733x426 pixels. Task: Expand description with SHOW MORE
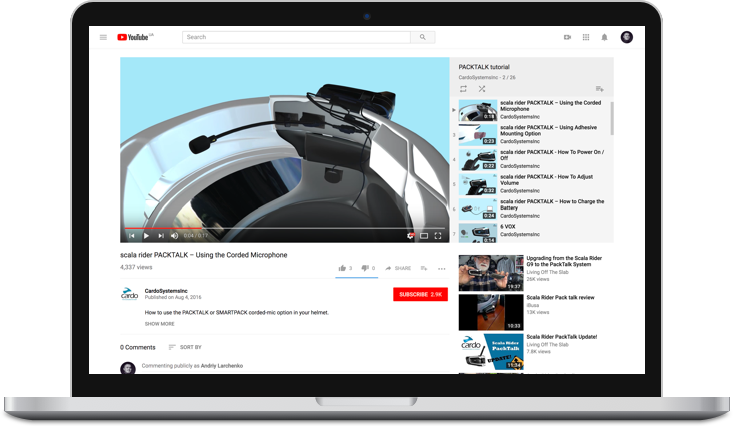tap(159, 324)
